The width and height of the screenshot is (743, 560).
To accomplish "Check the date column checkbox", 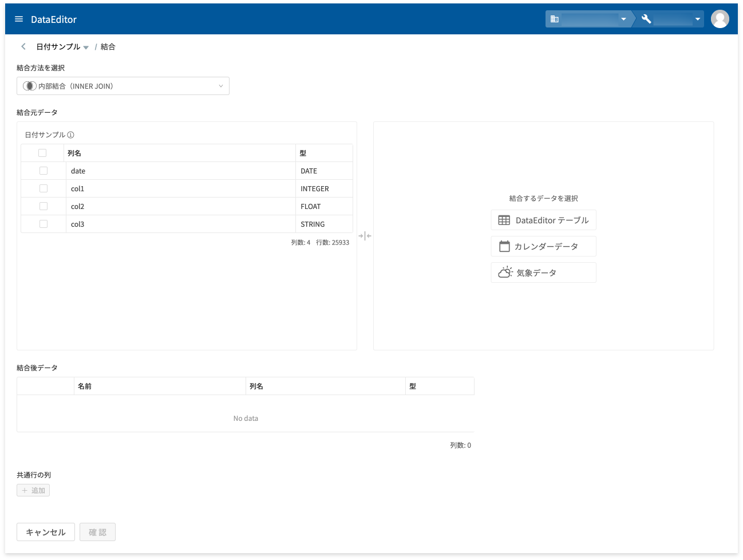I will click(x=44, y=171).
